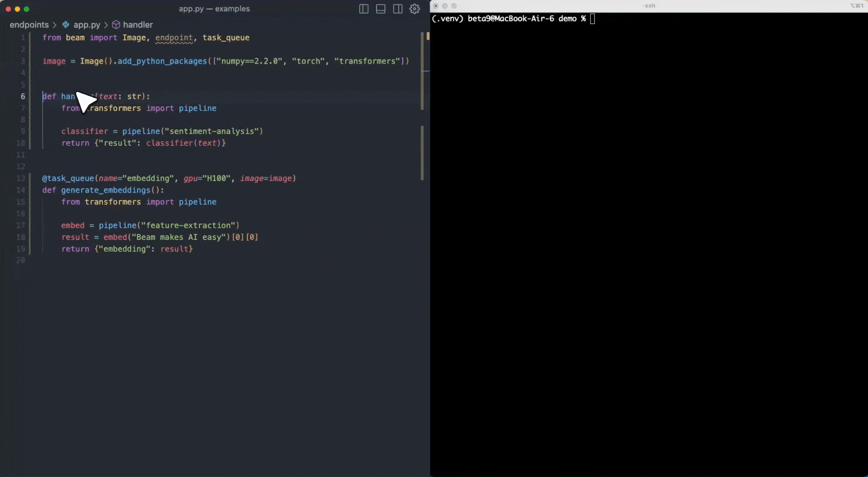The height and width of the screenshot is (477, 868).
Task: Select the app.py breadcrumb item
Action: point(87,25)
